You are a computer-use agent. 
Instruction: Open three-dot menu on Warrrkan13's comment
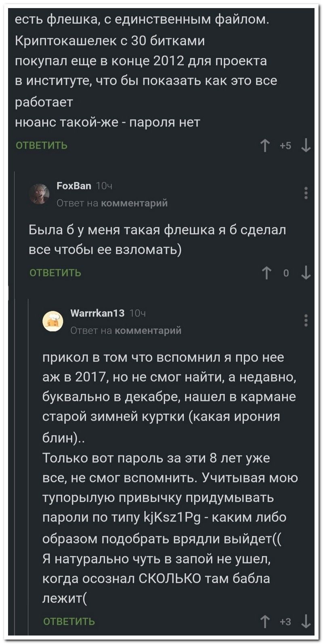click(x=306, y=319)
